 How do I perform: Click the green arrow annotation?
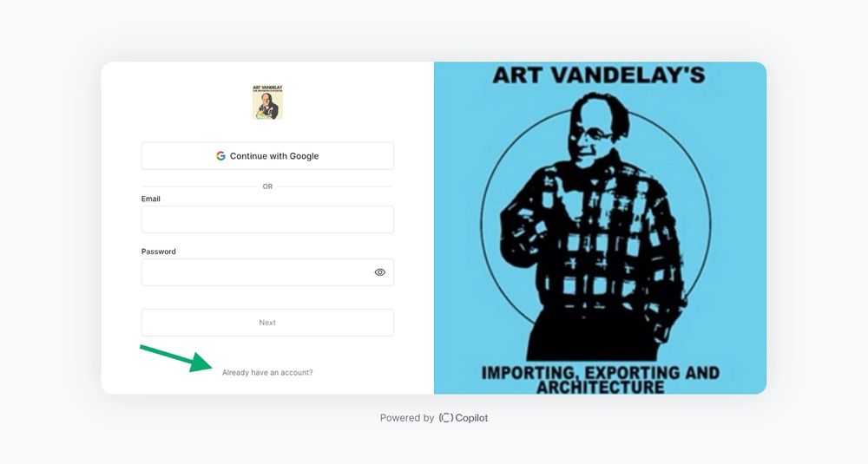pyautogui.click(x=176, y=358)
